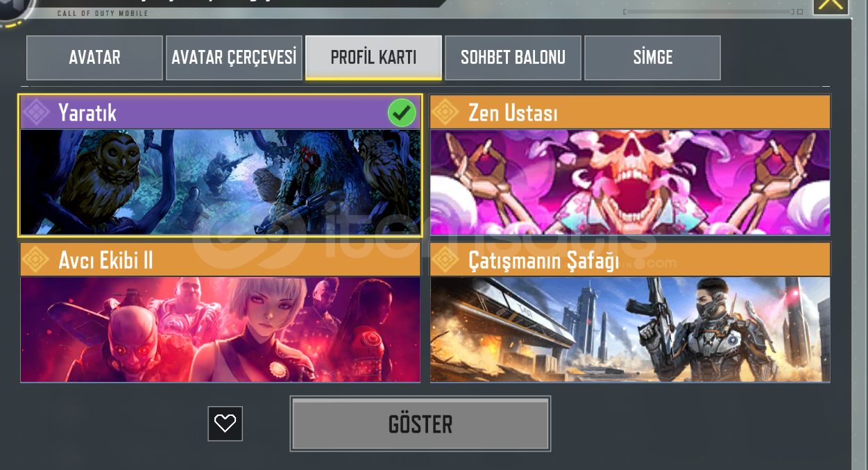Select the PROFİL KARTI tab
The width and height of the screenshot is (868, 470).
coord(373,58)
